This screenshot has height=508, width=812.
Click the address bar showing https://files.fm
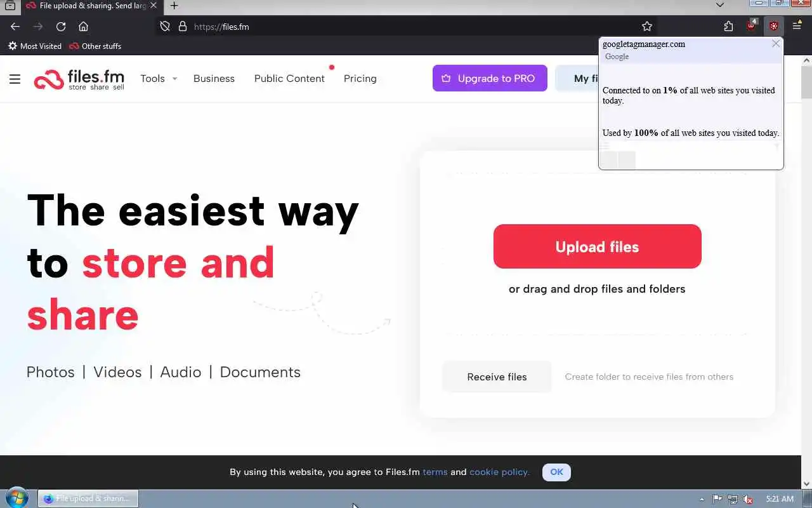(406, 27)
